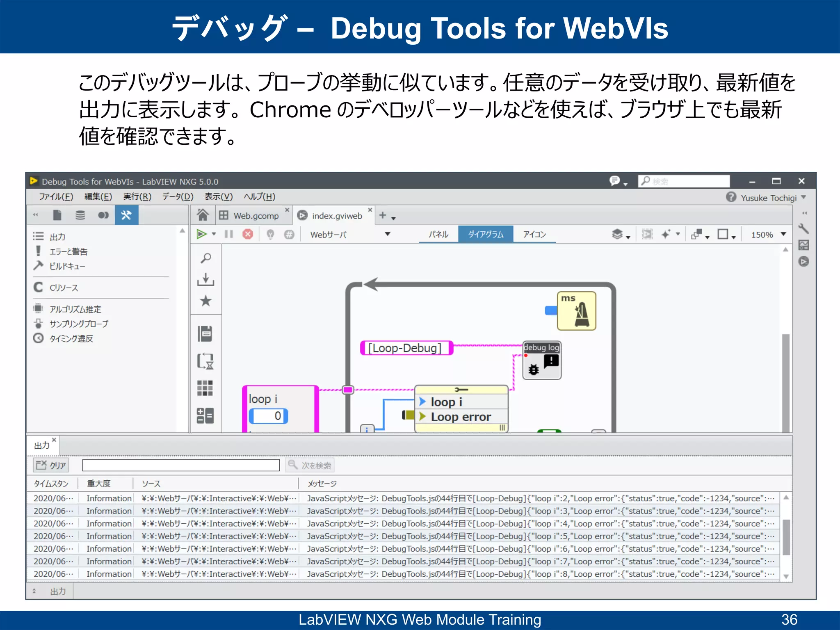Click the Wait ms metronome node

click(x=576, y=311)
